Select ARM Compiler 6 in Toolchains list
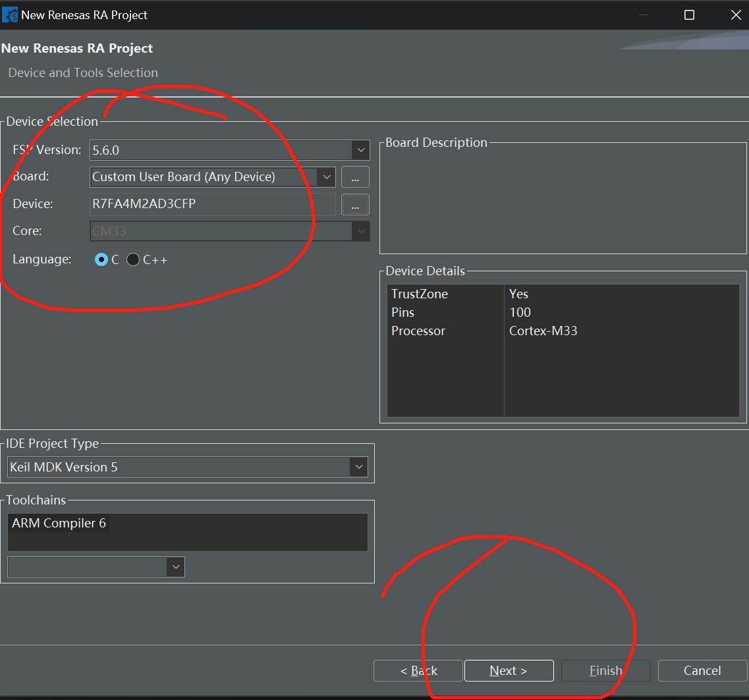 [59, 524]
